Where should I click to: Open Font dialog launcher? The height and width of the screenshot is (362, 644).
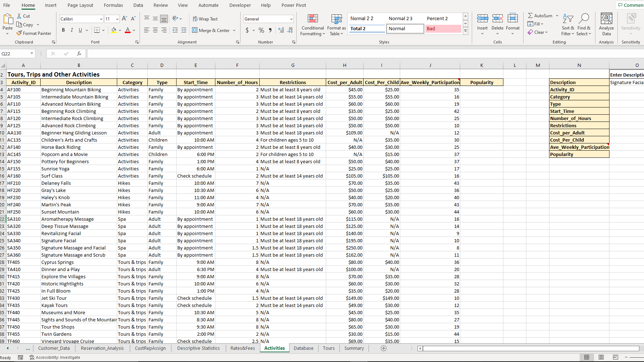coord(137,42)
